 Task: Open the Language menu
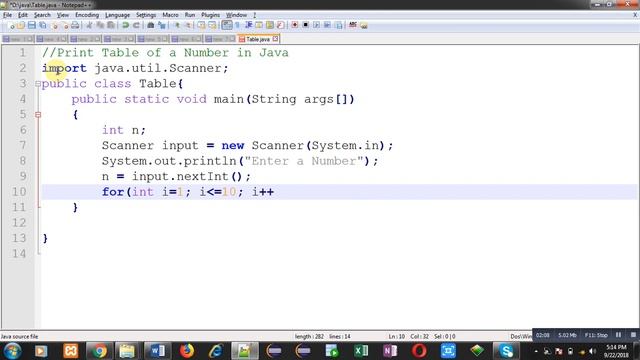(117, 15)
